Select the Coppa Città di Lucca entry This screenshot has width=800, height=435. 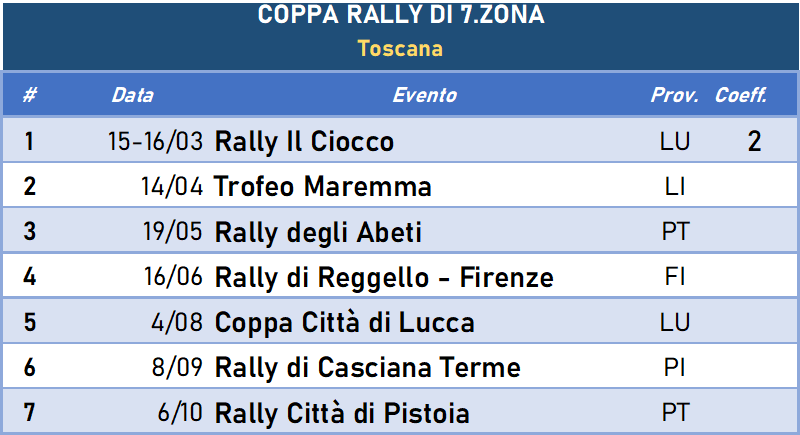pos(344,323)
